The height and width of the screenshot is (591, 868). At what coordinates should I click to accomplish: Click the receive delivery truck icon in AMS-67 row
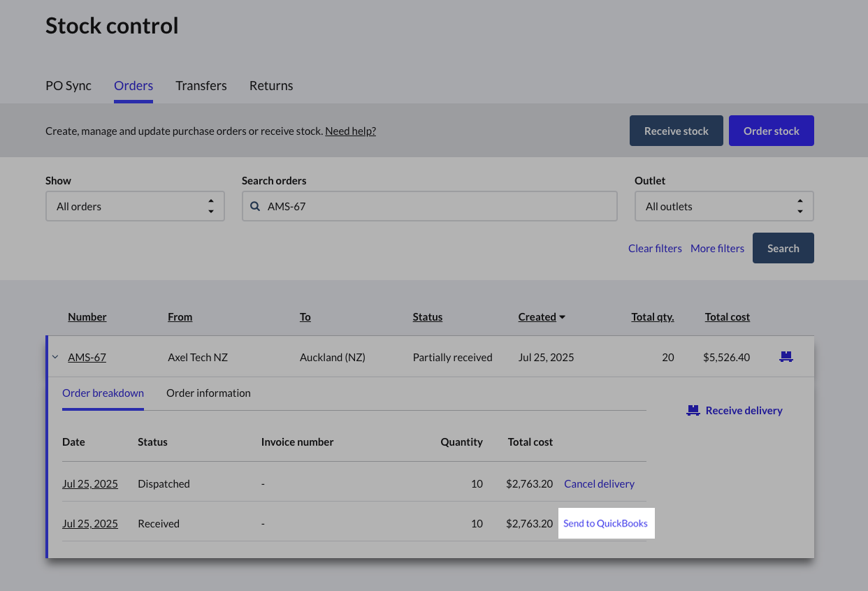point(786,357)
